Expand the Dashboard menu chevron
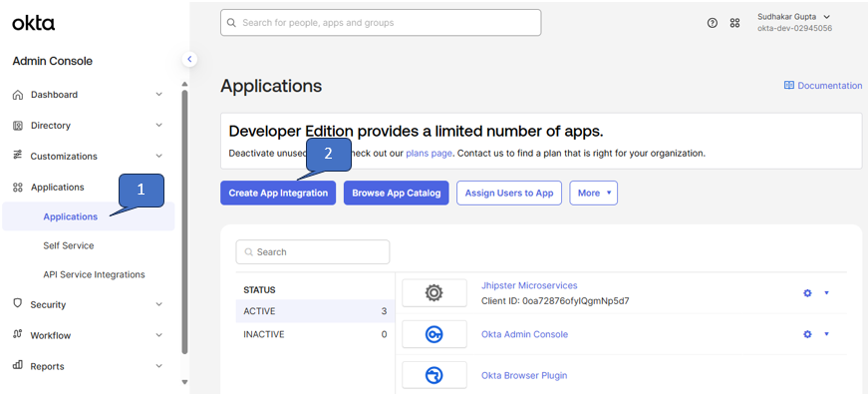 coord(158,95)
